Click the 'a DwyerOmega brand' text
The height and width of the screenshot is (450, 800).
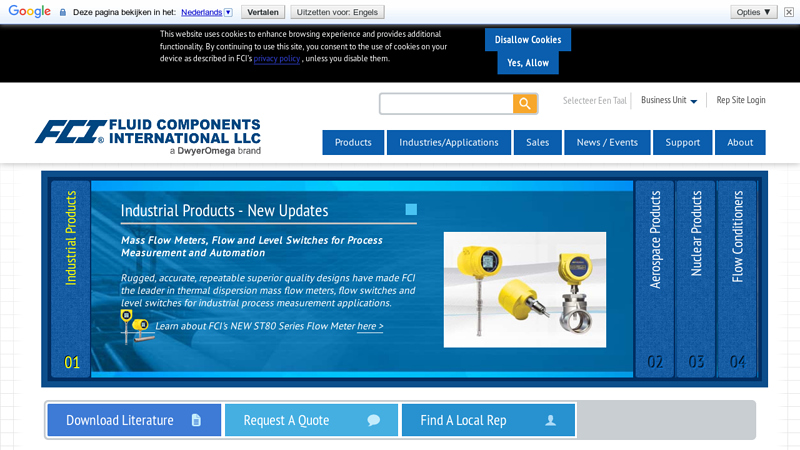click(215, 151)
